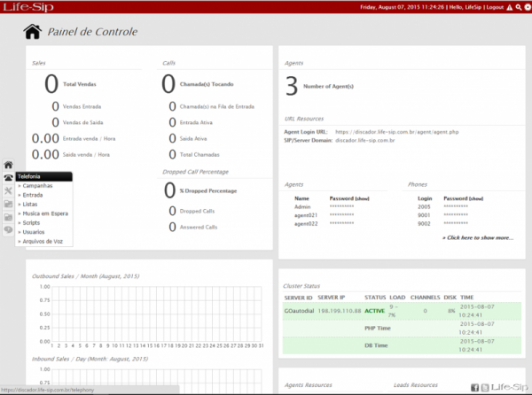
Task: Open Musica em Espera menu entry
Action: 45,213
